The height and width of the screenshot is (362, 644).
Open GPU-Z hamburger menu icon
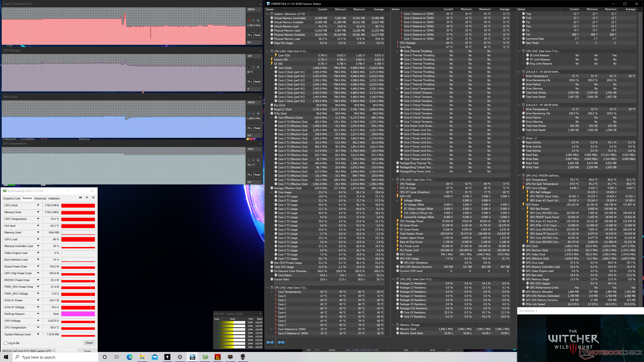coord(93,198)
